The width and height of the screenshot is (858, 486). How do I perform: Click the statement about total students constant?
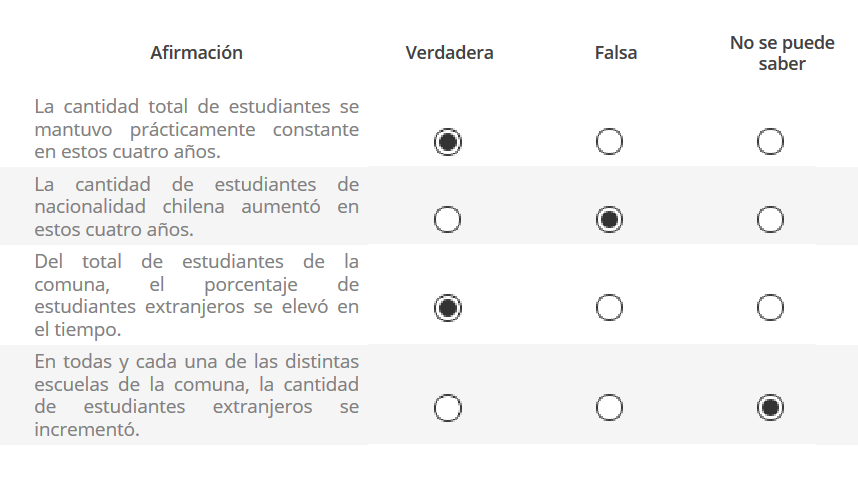pos(196,129)
